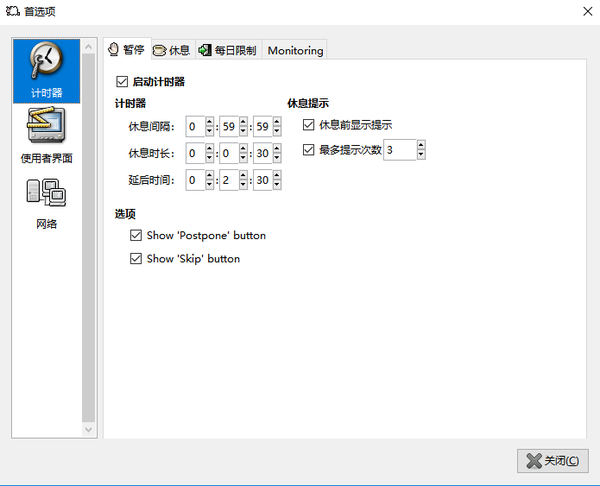Click the sidebar vertical scrollbar track

click(88, 238)
